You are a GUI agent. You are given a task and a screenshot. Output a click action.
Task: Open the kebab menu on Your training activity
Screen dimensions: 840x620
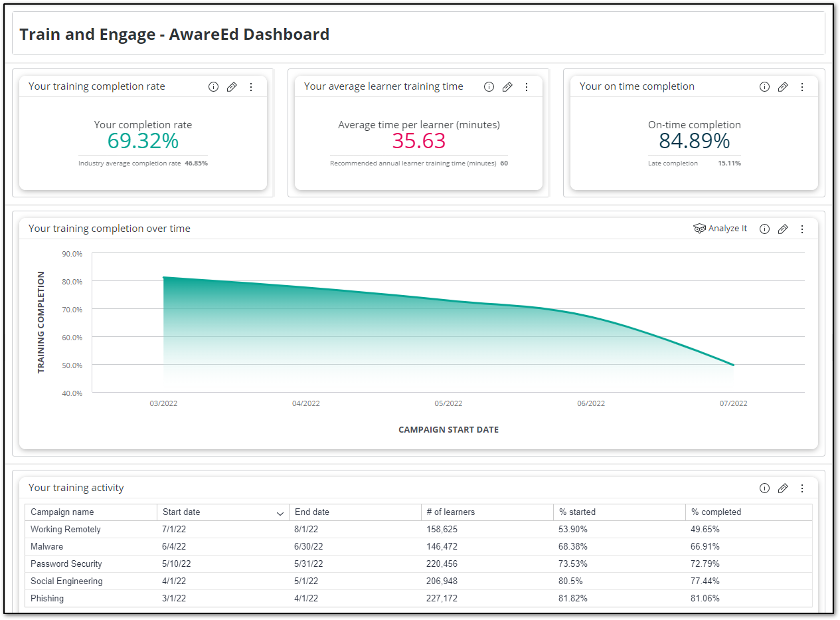(x=802, y=488)
